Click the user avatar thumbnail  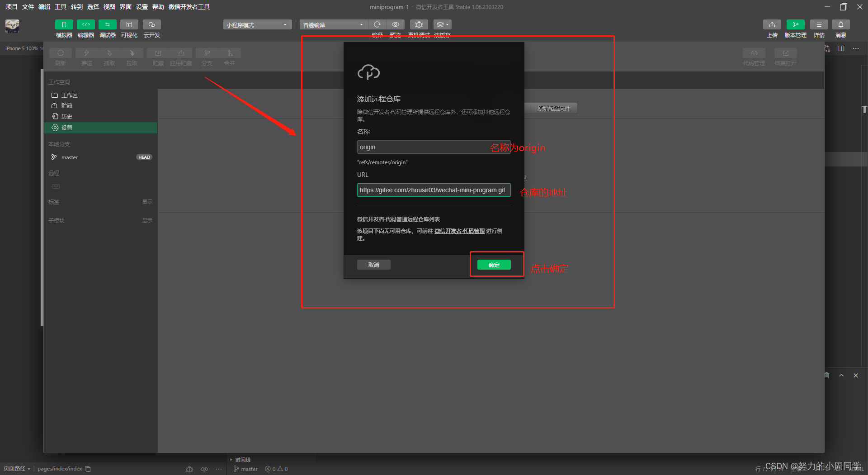point(12,26)
